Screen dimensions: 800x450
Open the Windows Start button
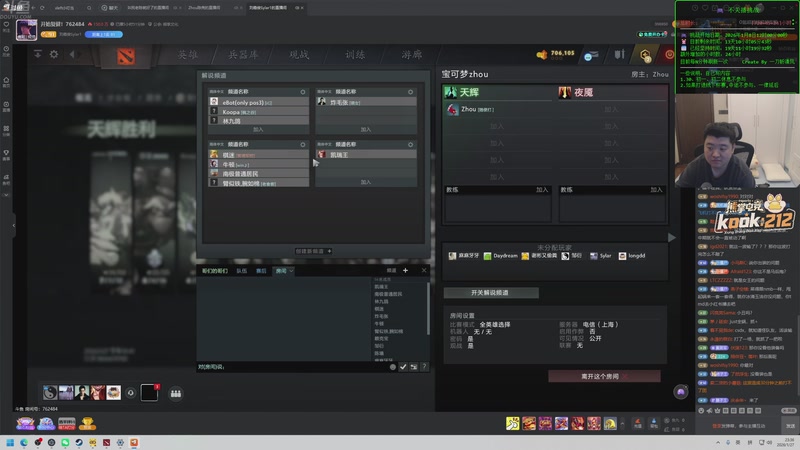click(10, 442)
